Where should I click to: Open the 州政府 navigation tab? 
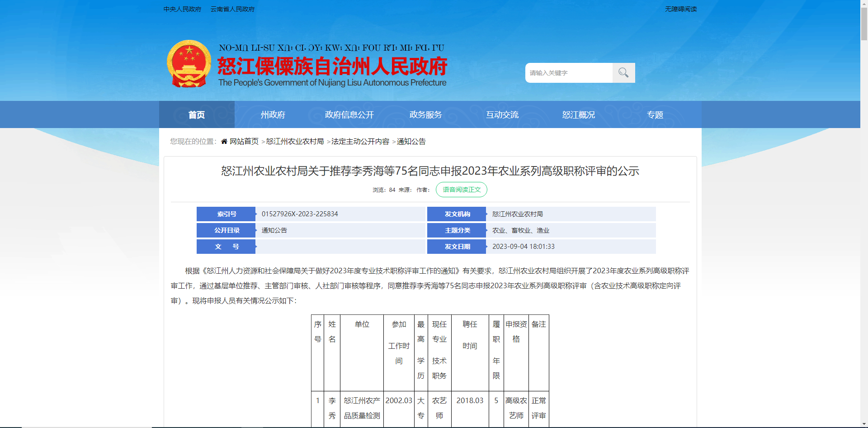click(x=273, y=115)
